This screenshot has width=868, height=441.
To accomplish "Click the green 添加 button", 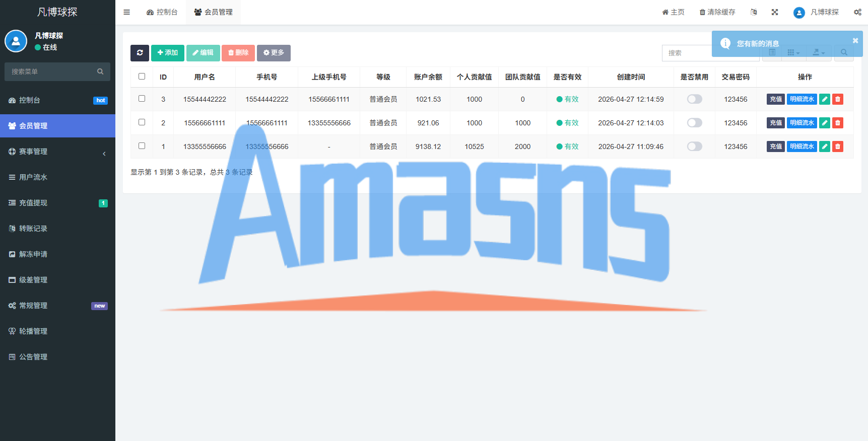I will pyautogui.click(x=167, y=53).
